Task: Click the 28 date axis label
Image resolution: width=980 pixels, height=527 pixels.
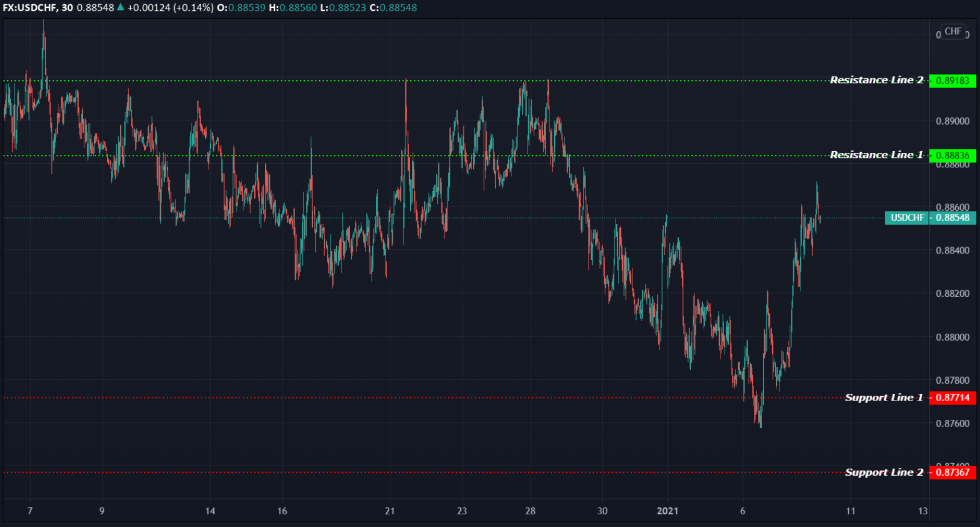Action: (530, 511)
